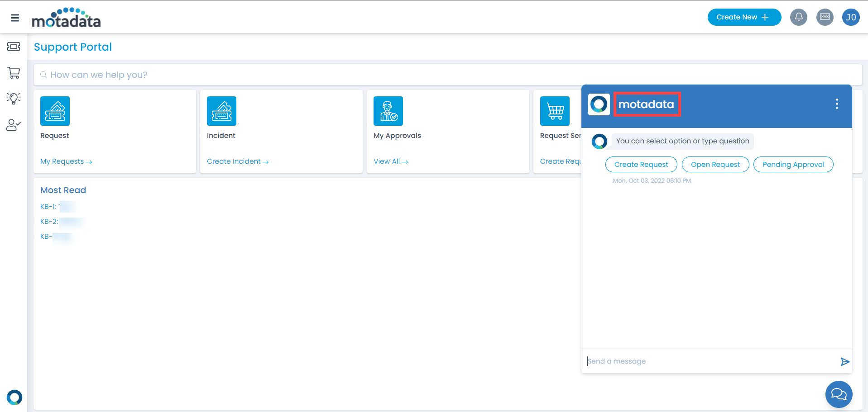Screen dimensions: 868x412
Task: Open the View All approvals link
Action: tap(390, 161)
